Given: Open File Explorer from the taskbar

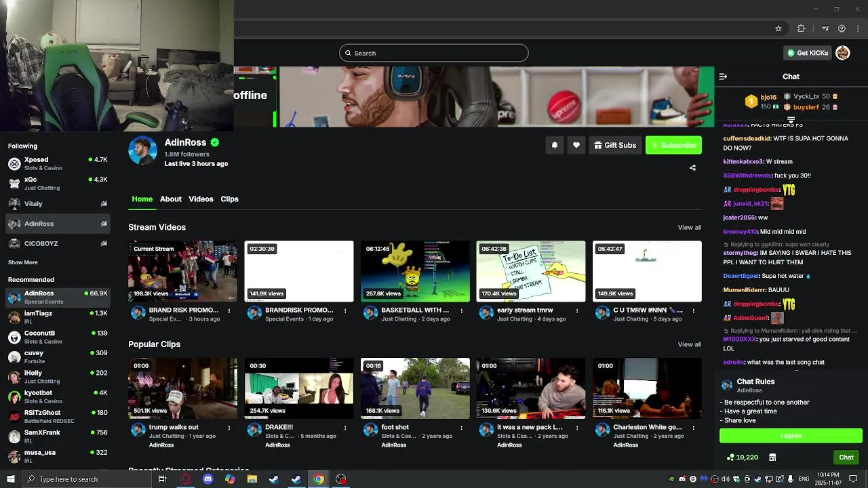Looking at the screenshot, I should coord(252,479).
